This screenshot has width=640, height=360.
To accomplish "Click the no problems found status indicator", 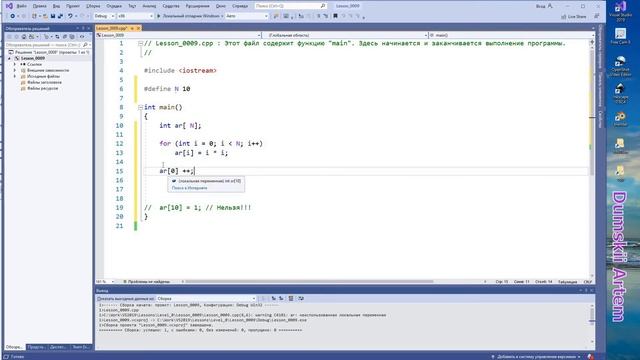I will [147, 282].
